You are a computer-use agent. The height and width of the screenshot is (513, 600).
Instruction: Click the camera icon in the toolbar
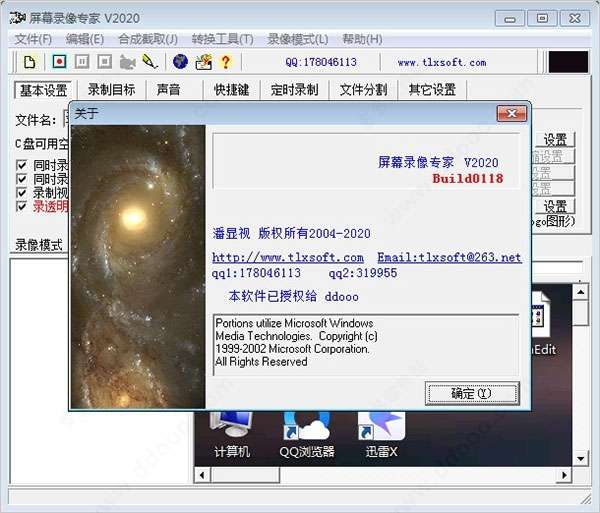tap(127, 62)
